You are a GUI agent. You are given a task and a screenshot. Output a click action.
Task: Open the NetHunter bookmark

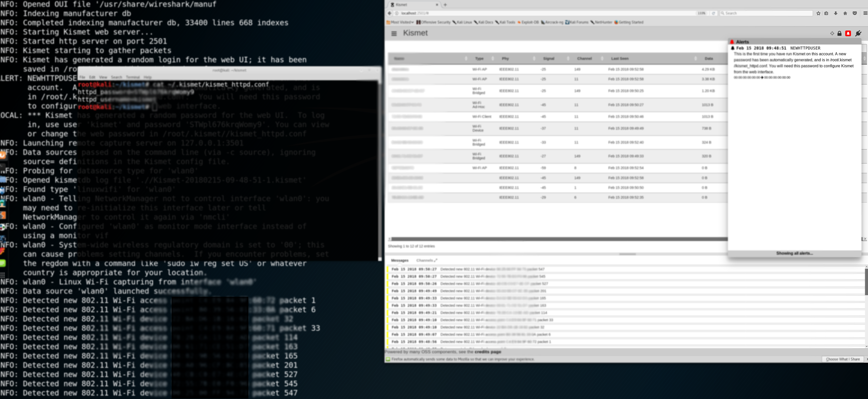(601, 22)
